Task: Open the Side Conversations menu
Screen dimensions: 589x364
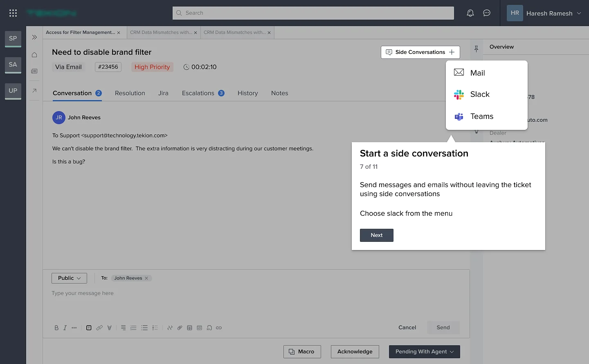Action: (x=420, y=52)
